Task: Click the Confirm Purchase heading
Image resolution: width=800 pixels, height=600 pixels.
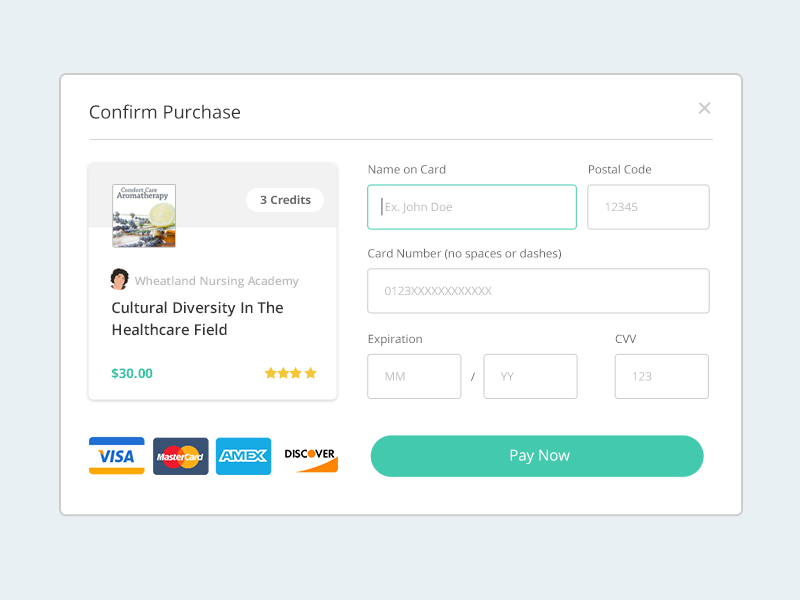Action: (165, 112)
